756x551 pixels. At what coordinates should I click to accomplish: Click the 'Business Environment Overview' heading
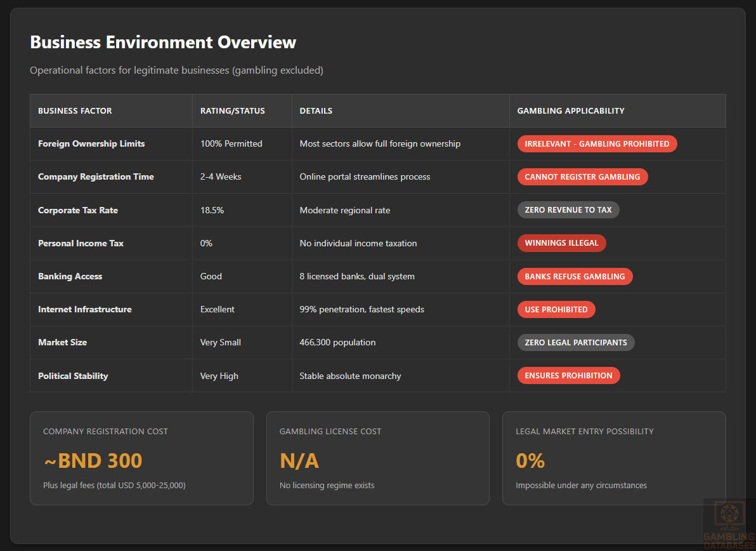click(x=163, y=43)
